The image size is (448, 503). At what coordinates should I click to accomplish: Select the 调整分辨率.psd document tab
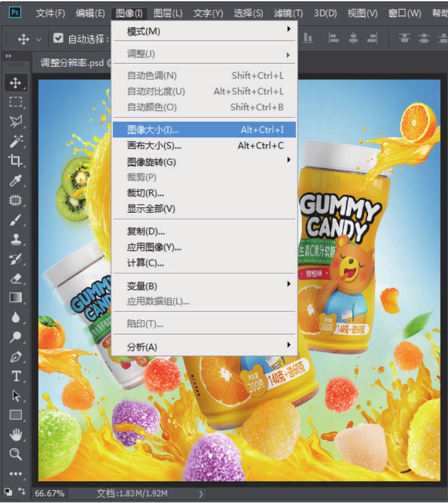[72, 63]
